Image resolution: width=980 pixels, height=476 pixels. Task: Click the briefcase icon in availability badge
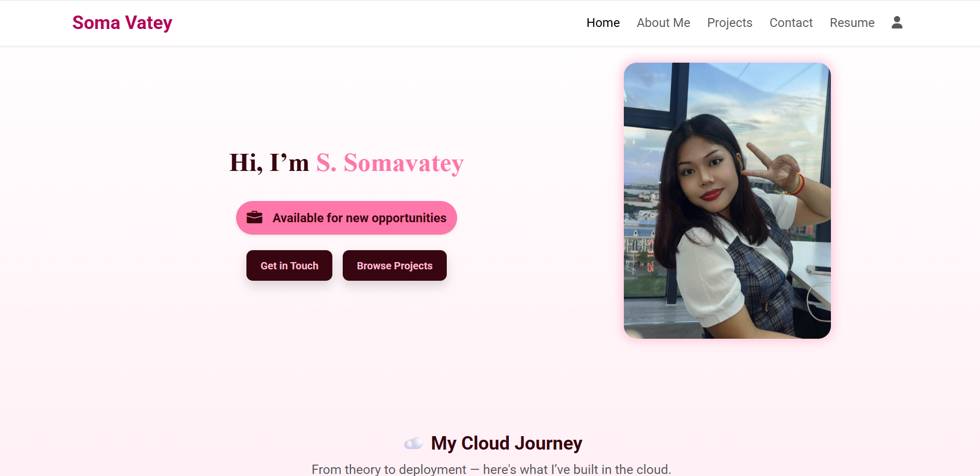point(254,218)
